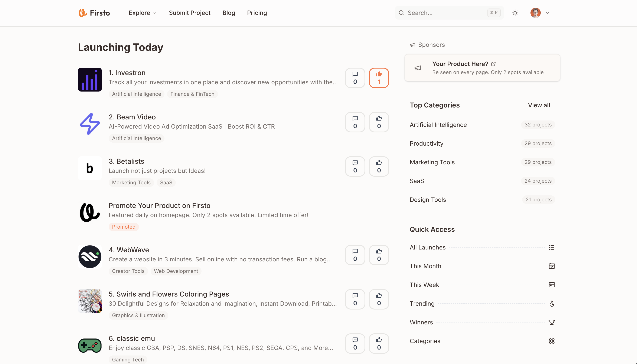Screen dimensions: 637x364
Task: Open comments for WebWave
Action: coord(355,255)
